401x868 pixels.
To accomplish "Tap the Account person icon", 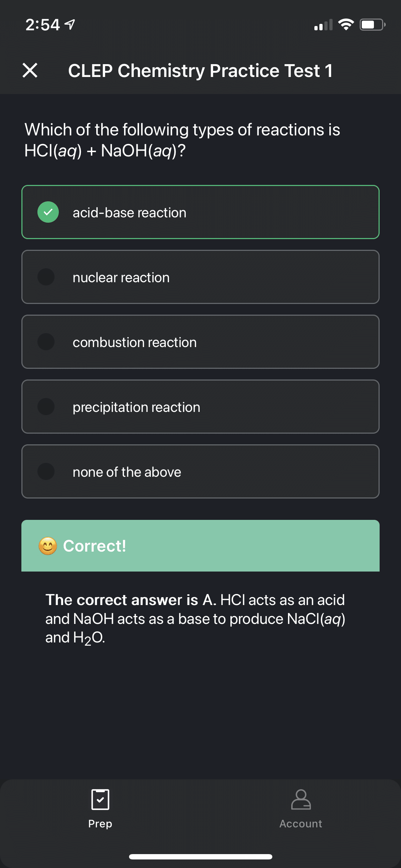I will [301, 800].
